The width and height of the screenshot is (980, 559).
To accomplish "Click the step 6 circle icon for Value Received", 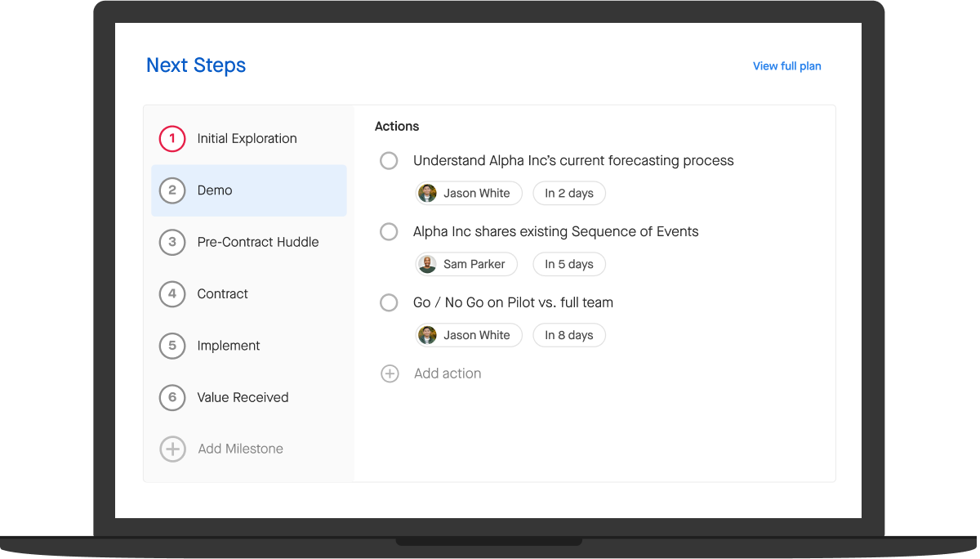I will coord(172,397).
